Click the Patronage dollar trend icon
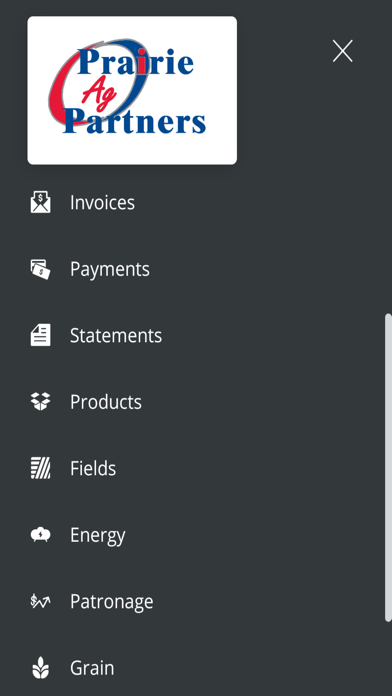The image size is (392, 696). click(x=40, y=601)
